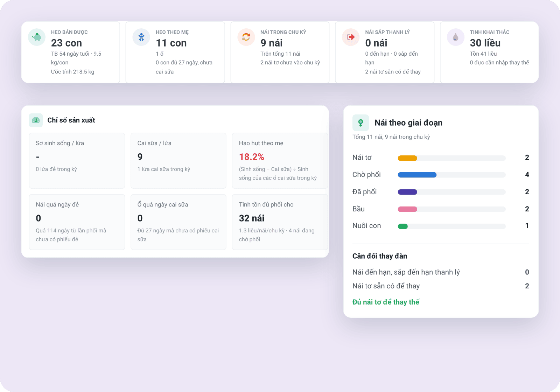
Task: Click the cycle icon beside Nái trong chu kỳ
Action: pos(246,37)
